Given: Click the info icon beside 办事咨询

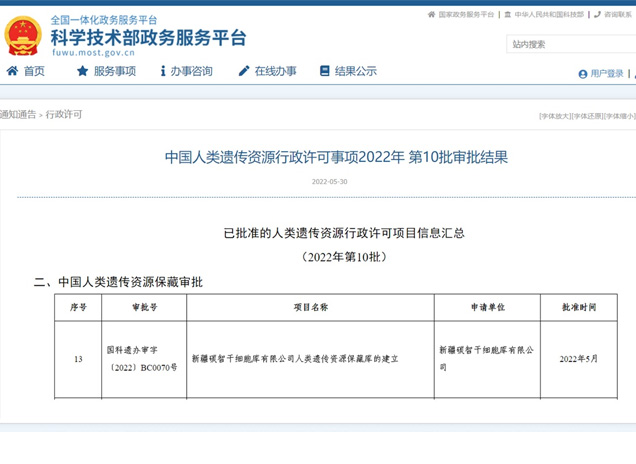Looking at the screenshot, I should pos(163,71).
